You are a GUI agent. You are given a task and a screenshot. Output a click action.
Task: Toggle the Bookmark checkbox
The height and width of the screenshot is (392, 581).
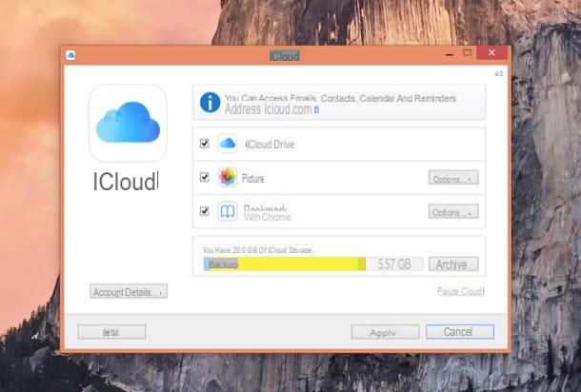point(205,211)
